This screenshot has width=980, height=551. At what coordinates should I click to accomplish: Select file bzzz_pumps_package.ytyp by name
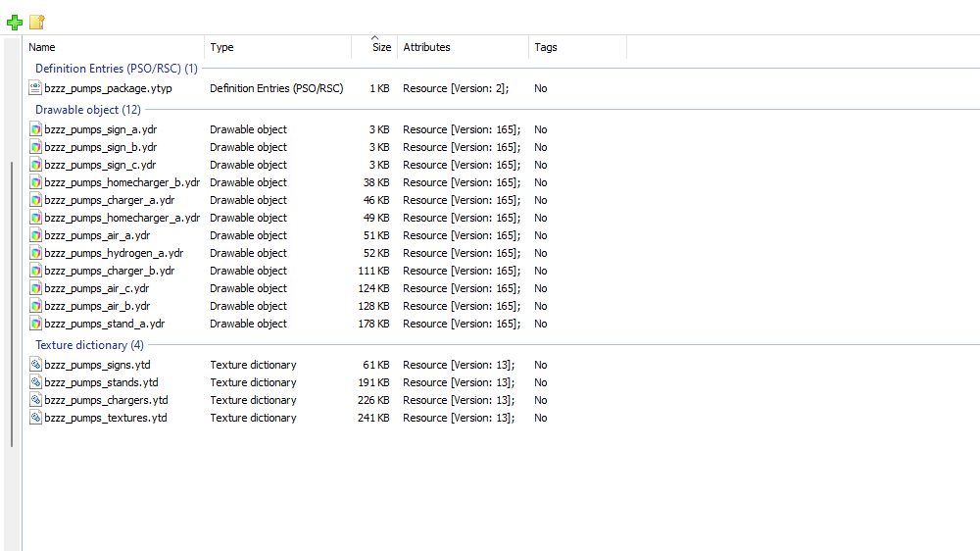point(108,88)
